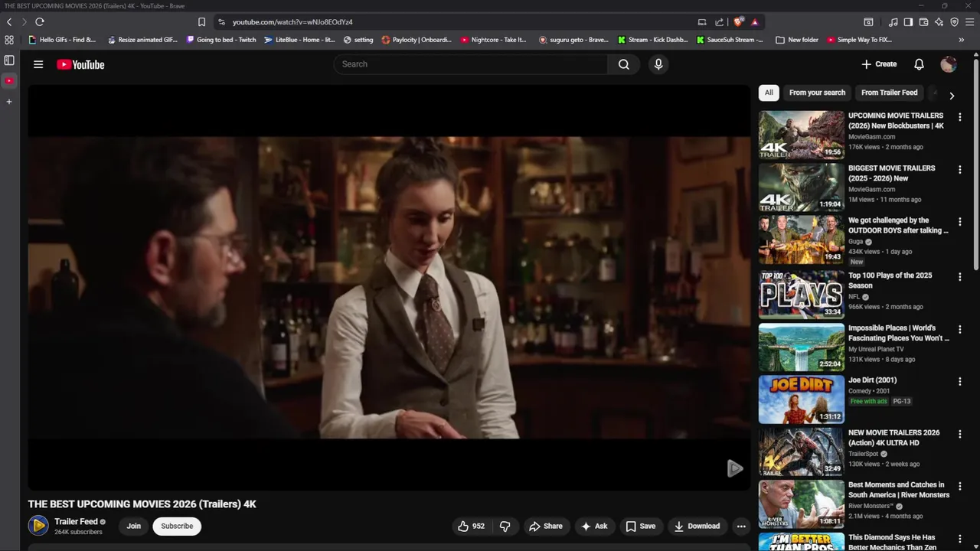980x551 pixels.
Task: Open the YouTube guide hamburger menu
Action: pos(38,64)
